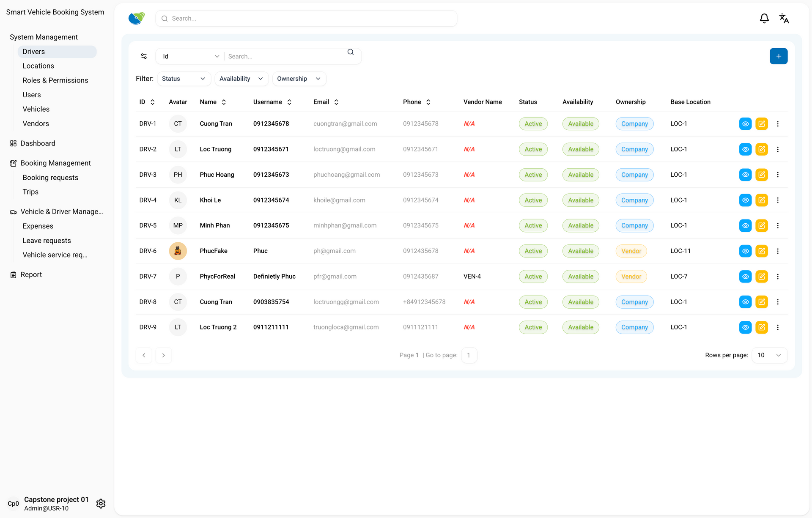This screenshot has width=812, height=518.
Task: Open Booking requests in the sidebar
Action: (50, 178)
